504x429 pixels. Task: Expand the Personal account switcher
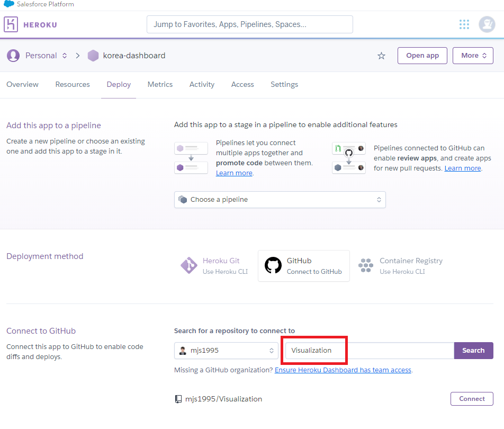coord(65,56)
